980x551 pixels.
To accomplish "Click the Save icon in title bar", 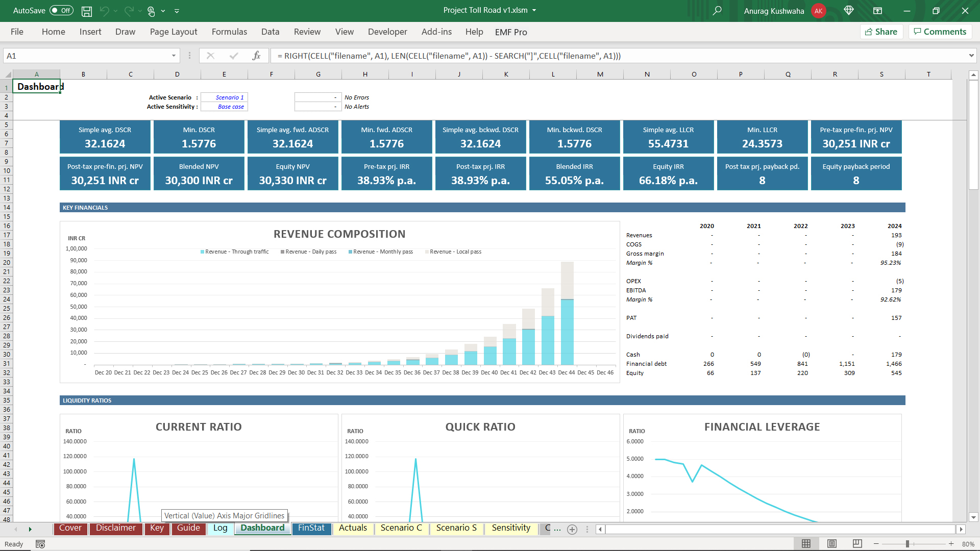I will (87, 11).
